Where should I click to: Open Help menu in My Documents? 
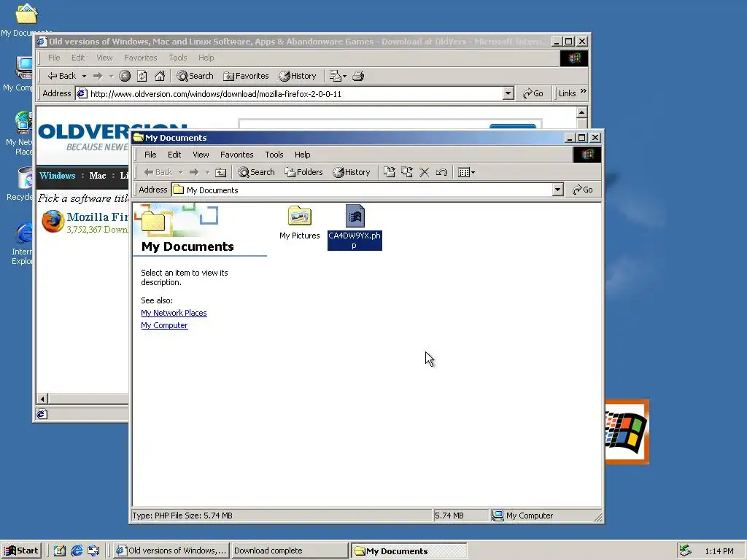coord(302,155)
